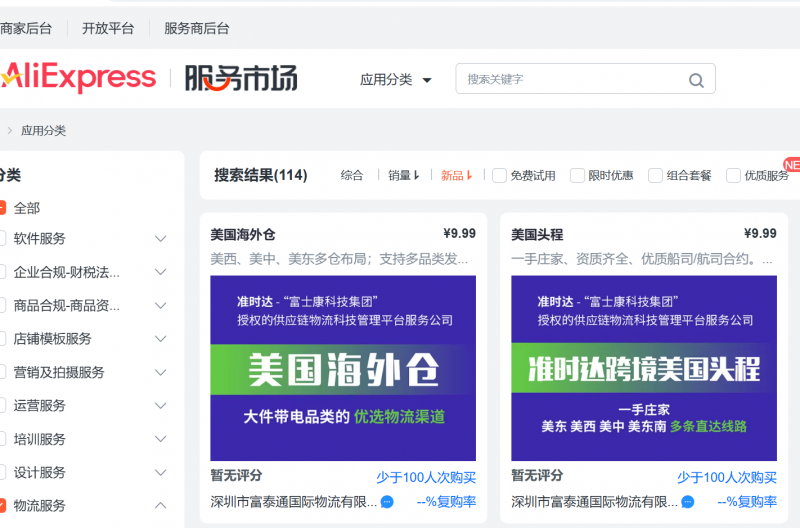Image resolution: width=800 pixels, height=528 pixels.
Task: Click the 服务市场 logo text
Action: click(x=241, y=78)
